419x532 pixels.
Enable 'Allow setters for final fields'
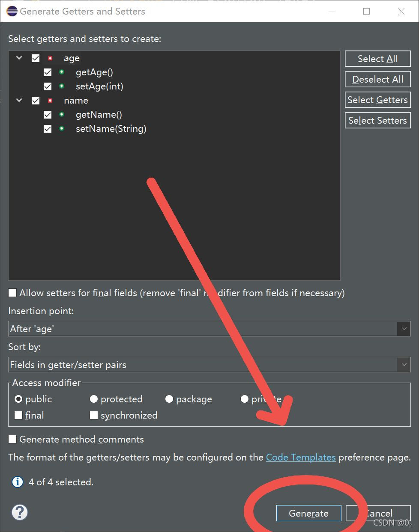12,293
